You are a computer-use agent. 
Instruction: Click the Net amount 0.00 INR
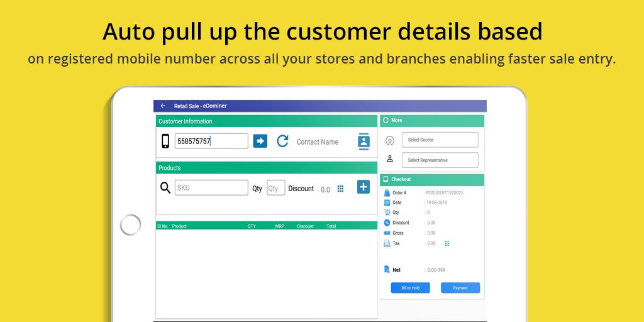436,270
